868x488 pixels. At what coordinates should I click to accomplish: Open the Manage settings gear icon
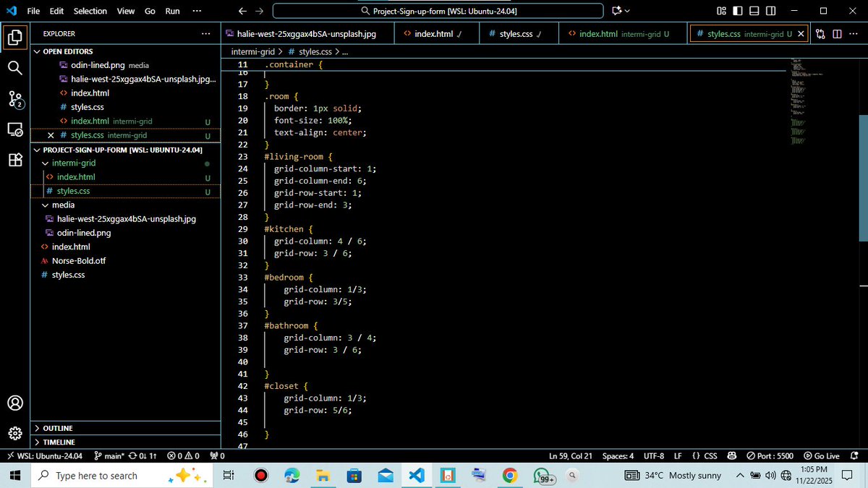[x=15, y=432]
